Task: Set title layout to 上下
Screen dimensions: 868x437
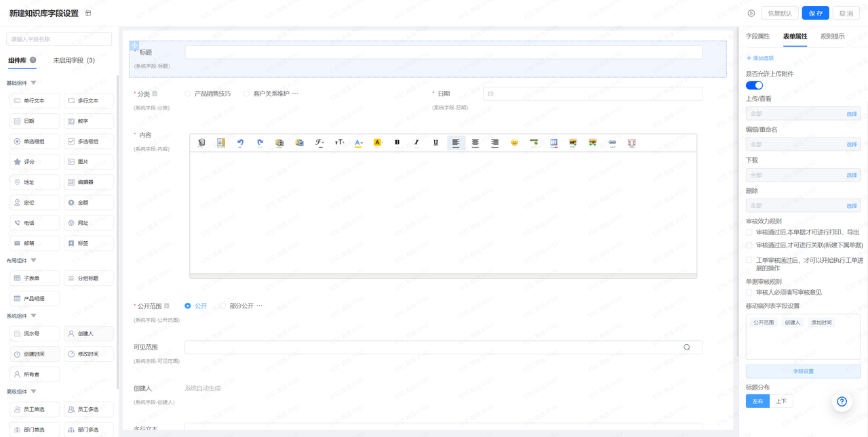Action: (781, 401)
